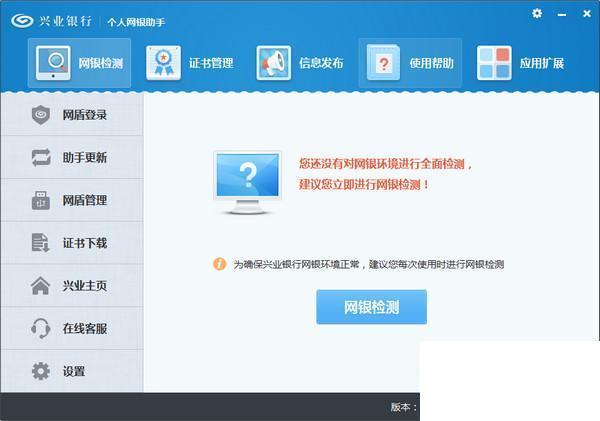Click the red warning text 您还没有对网银环境进行全面检测
Screen dimensions: 600x421
[x=385, y=164]
